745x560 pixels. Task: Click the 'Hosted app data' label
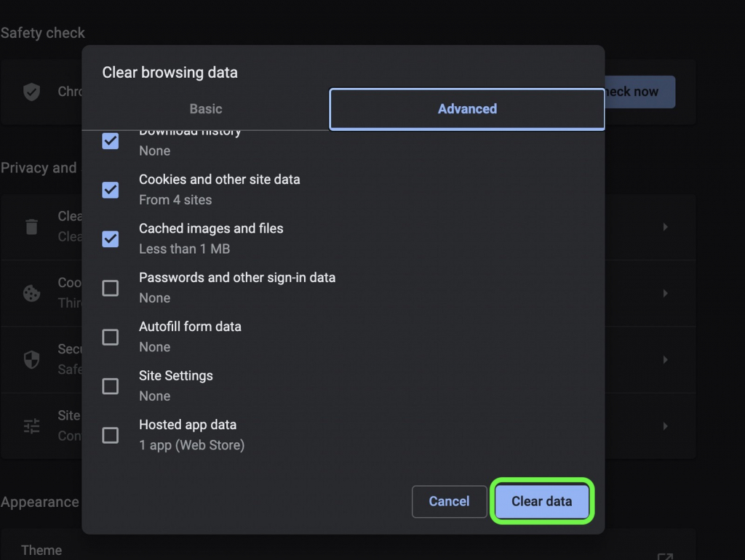point(188,425)
